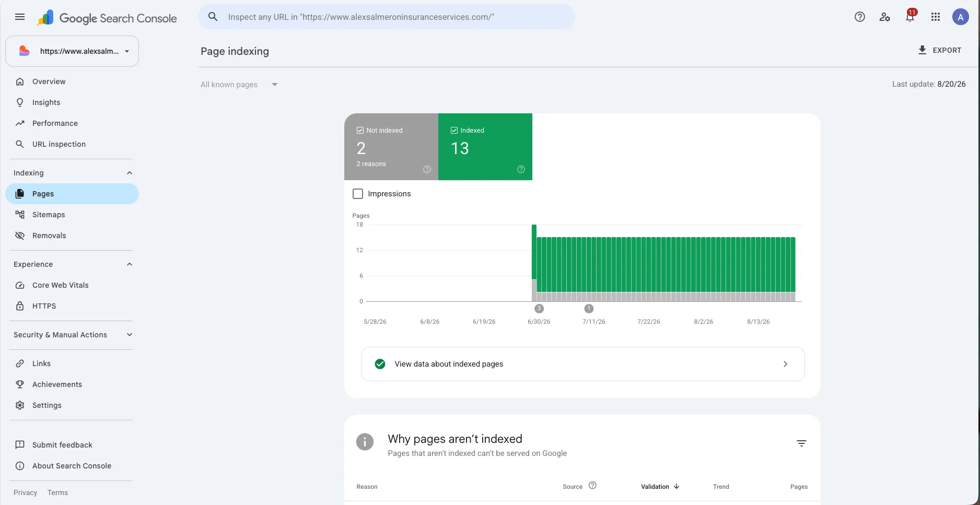Open Settings in sidebar
The height and width of the screenshot is (505, 980).
(x=72, y=405)
